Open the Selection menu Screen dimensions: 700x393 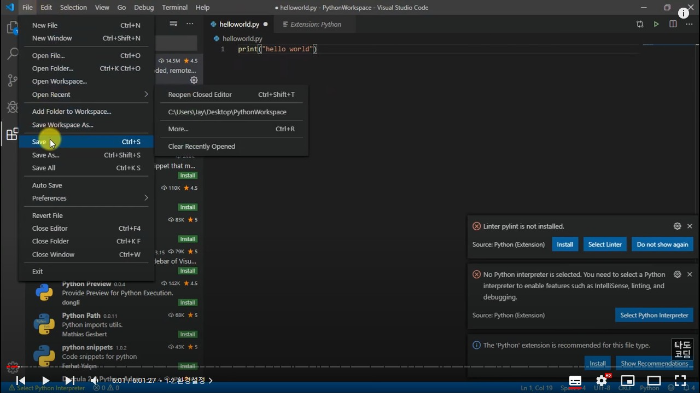(73, 8)
